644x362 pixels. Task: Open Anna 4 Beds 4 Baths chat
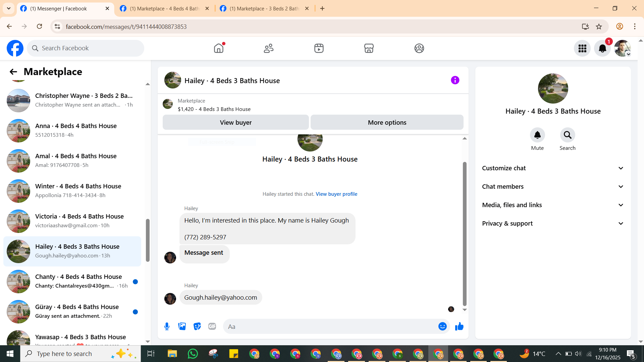[72, 131]
